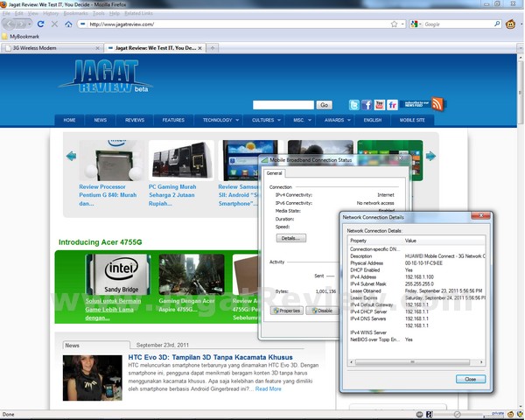Select the General tab in status dialog
Viewport: 525px width, 420px height.
pos(274,173)
